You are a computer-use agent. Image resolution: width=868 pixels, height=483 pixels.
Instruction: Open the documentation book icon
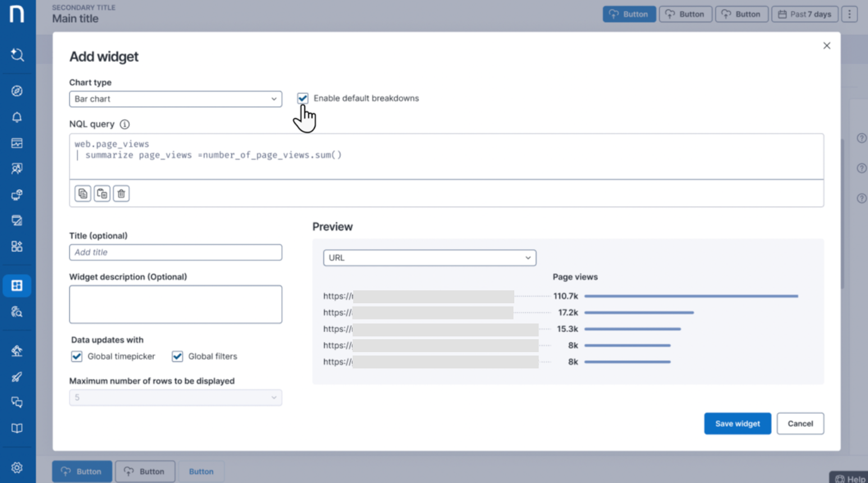coord(17,428)
